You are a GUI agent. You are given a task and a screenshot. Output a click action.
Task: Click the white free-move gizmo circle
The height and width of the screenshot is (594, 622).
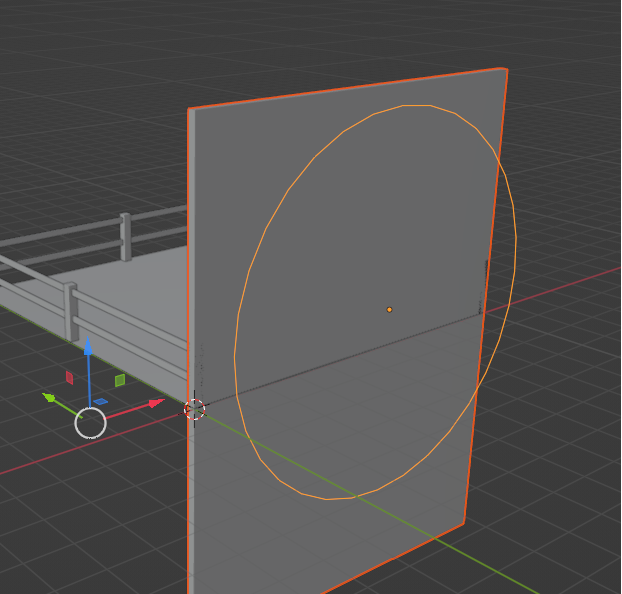[90, 423]
